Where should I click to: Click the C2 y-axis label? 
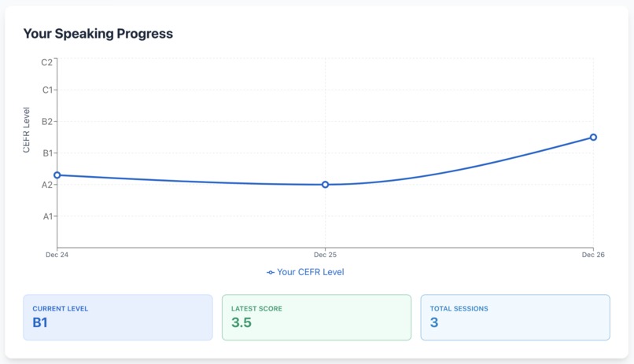click(x=47, y=62)
